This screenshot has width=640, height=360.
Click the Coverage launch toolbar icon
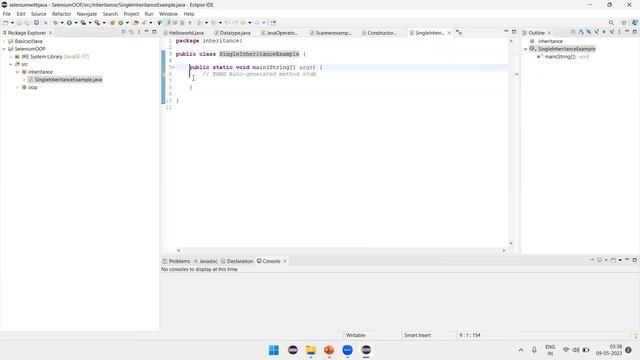[x=83, y=23]
